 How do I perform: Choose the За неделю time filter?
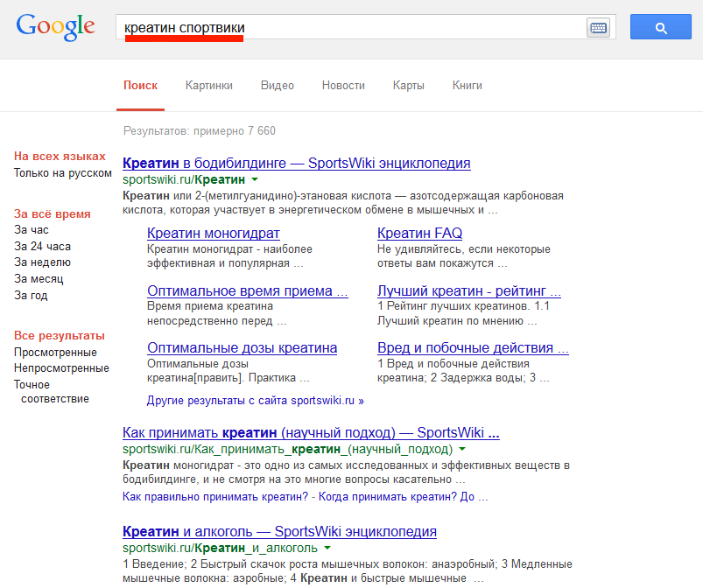pos(43,262)
